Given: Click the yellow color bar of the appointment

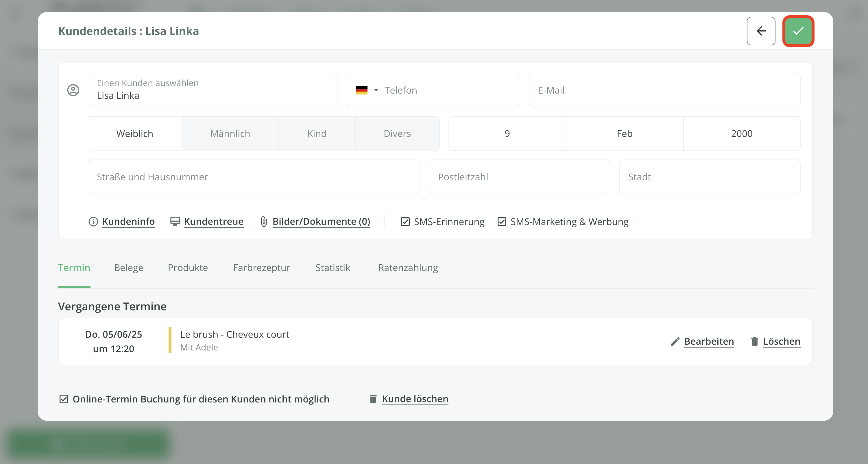Looking at the screenshot, I should [x=170, y=340].
